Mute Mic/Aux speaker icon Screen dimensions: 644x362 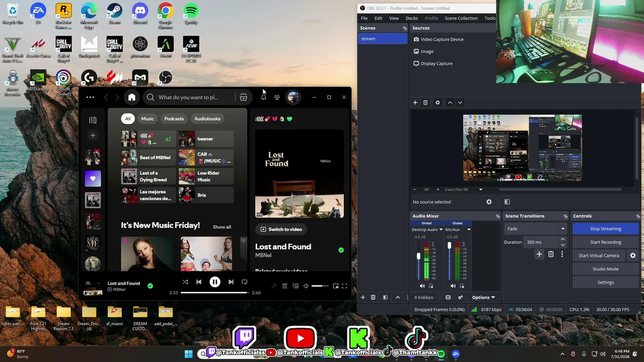453,286
